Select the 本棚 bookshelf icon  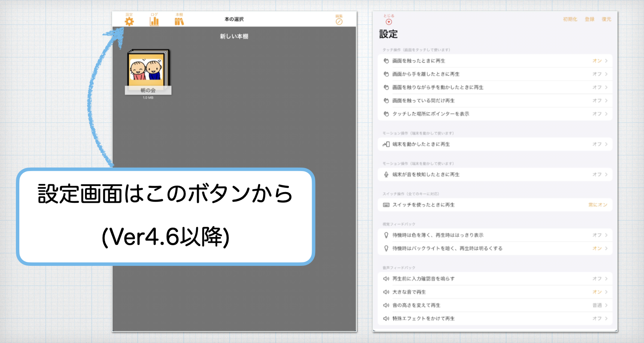click(x=179, y=20)
